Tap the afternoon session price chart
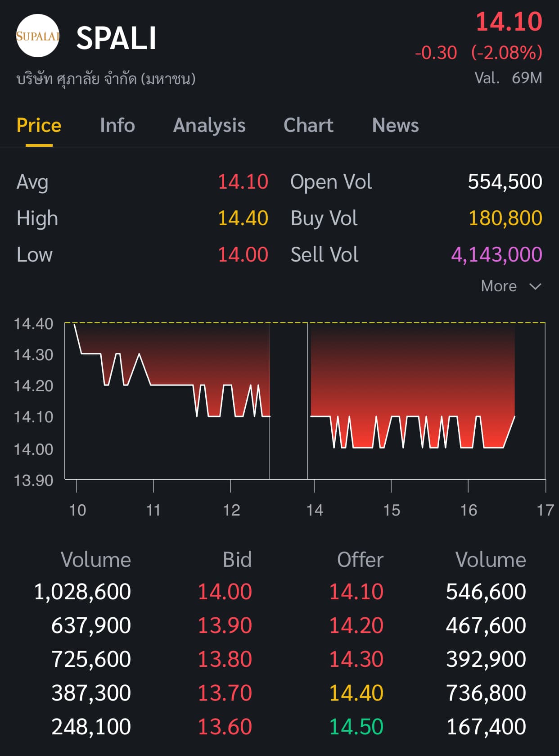 426,401
